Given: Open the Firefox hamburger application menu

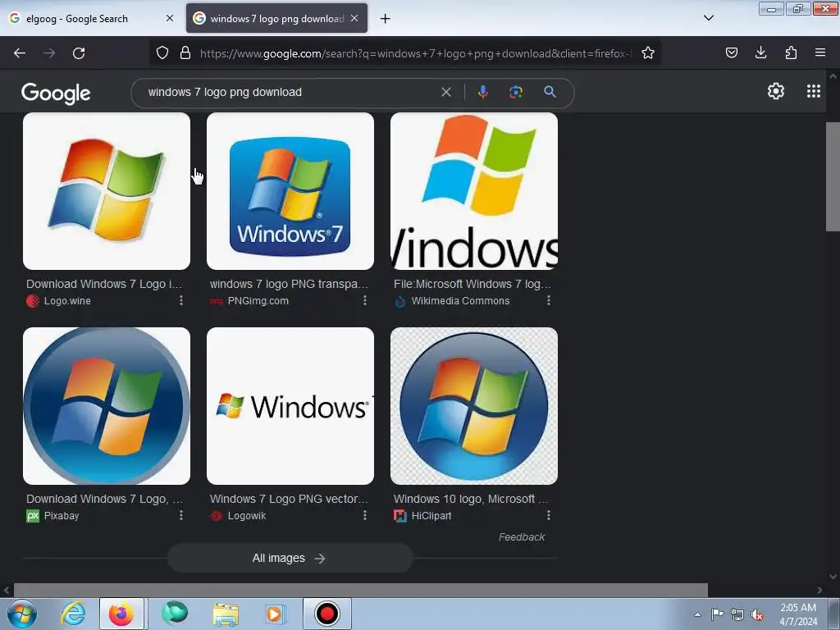Looking at the screenshot, I should click(x=820, y=52).
